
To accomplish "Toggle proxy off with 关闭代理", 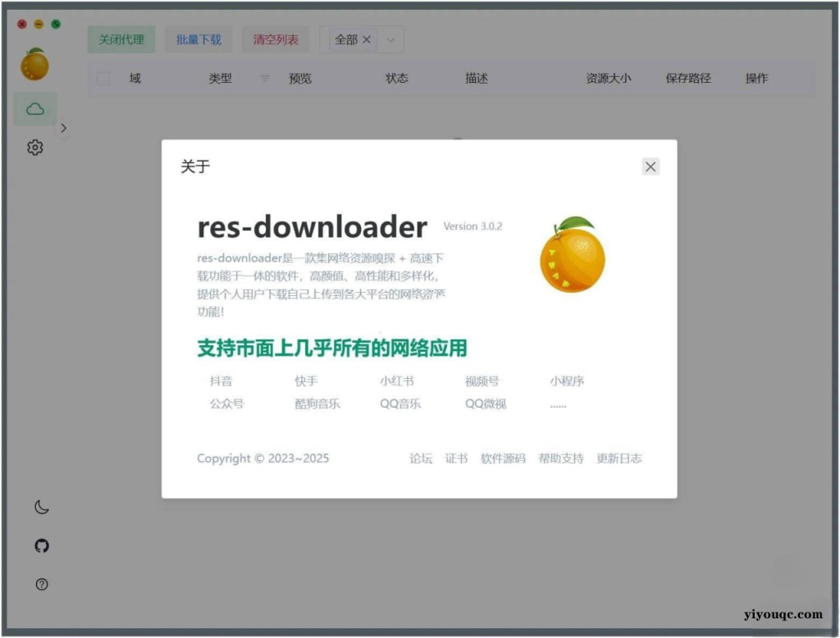I will (x=121, y=39).
